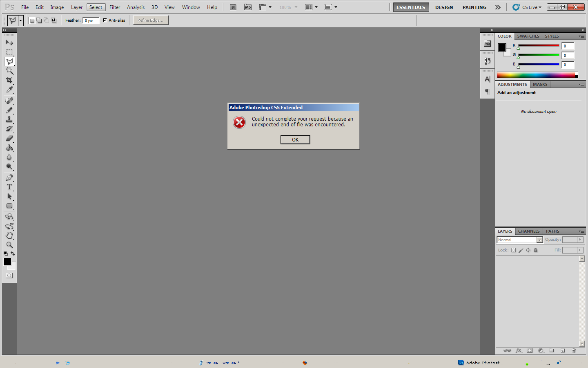Select the Quick Selection tool
588x368 pixels.
[x=9, y=71]
